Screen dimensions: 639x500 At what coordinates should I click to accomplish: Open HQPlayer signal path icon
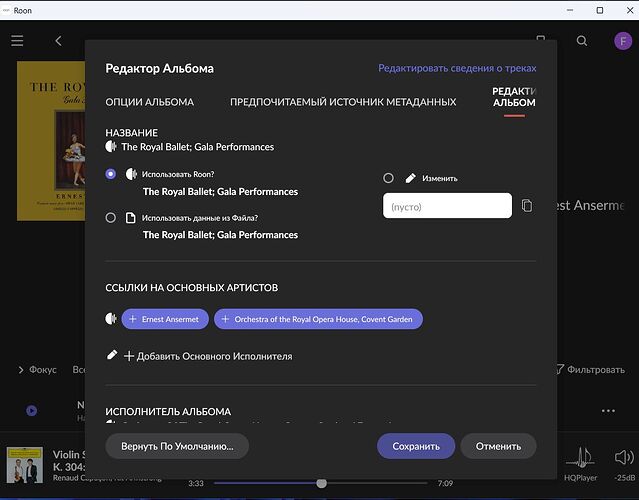[x=581, y=458]
